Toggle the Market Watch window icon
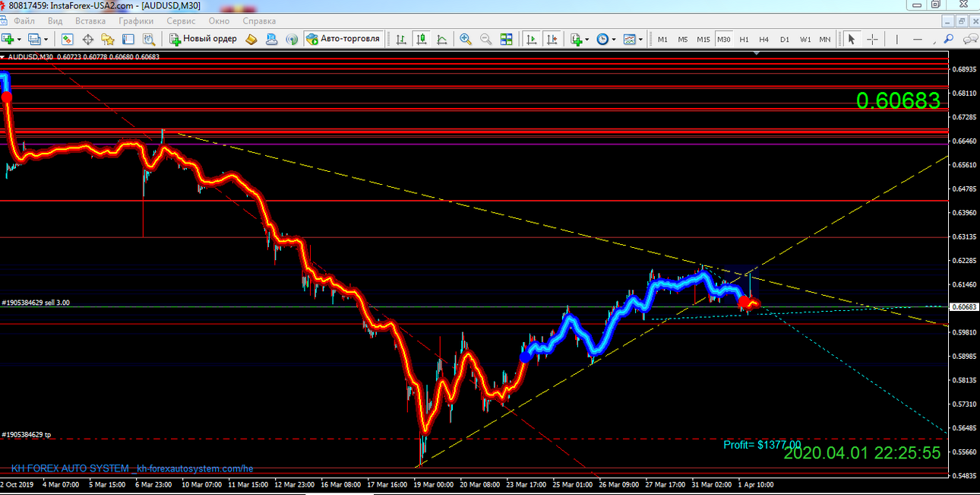Screen dimensions: 980x495 point(68,39)
